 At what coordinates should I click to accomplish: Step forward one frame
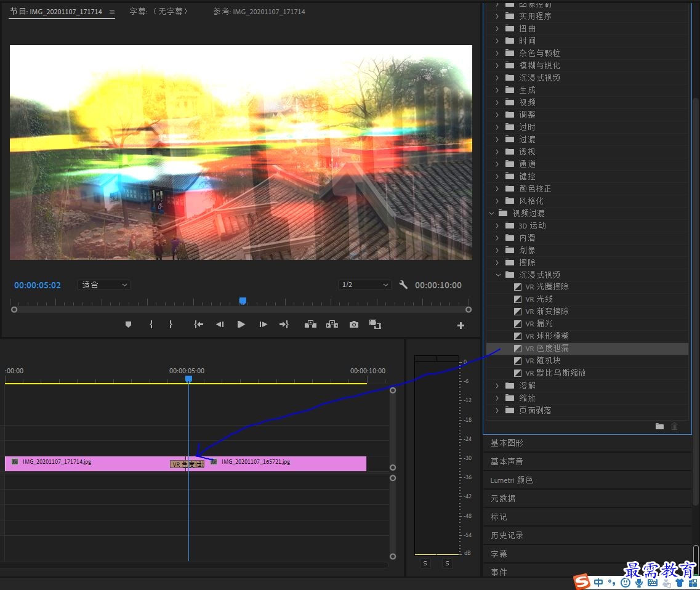(263, 325)
